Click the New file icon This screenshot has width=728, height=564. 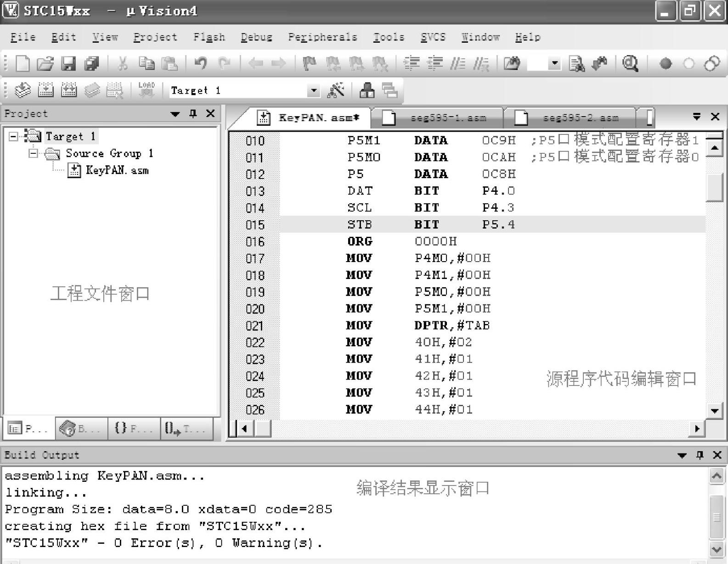tap(22, 63)
